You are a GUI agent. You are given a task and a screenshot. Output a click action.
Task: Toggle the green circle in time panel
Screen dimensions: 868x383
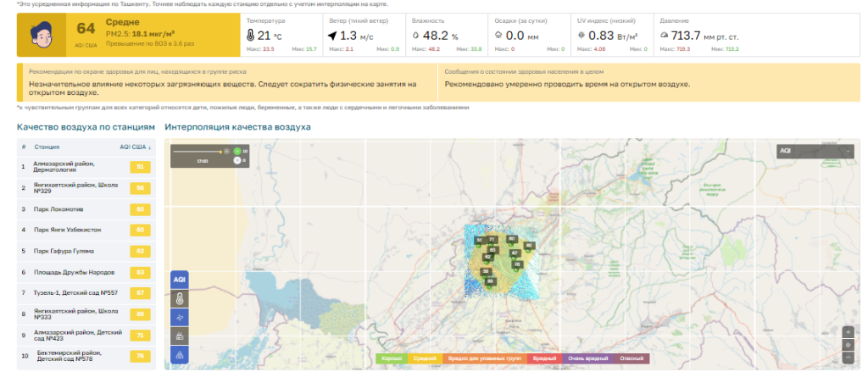tap(237, 152)
